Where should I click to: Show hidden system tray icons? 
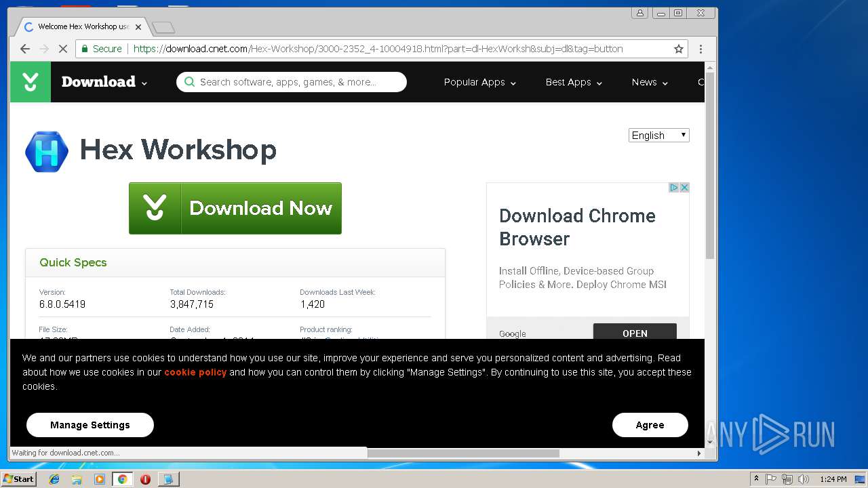(756, 479)
